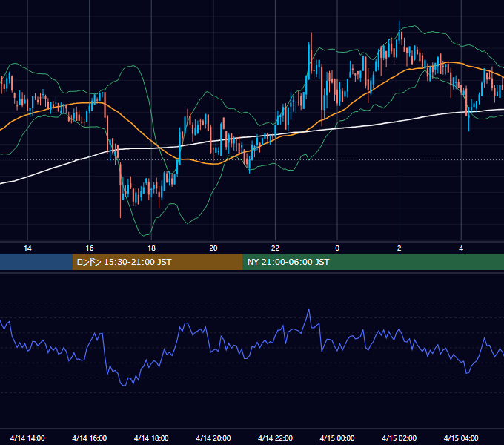Click the upper time axis label 18
Screen dimensions: 504x445
coord(151,248)
